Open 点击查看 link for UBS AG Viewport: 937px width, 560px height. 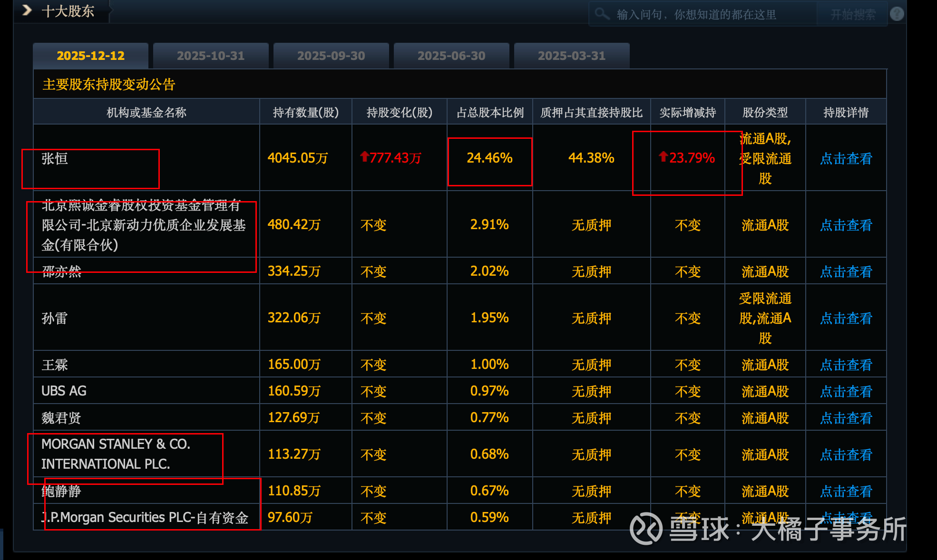click(x=846, y=392)
